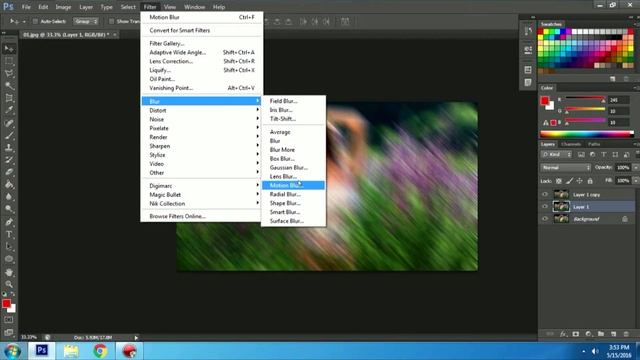Screen dimensions: 640x360
Task: Select the Layer 1 copy thumbnail
Action: 561,195
